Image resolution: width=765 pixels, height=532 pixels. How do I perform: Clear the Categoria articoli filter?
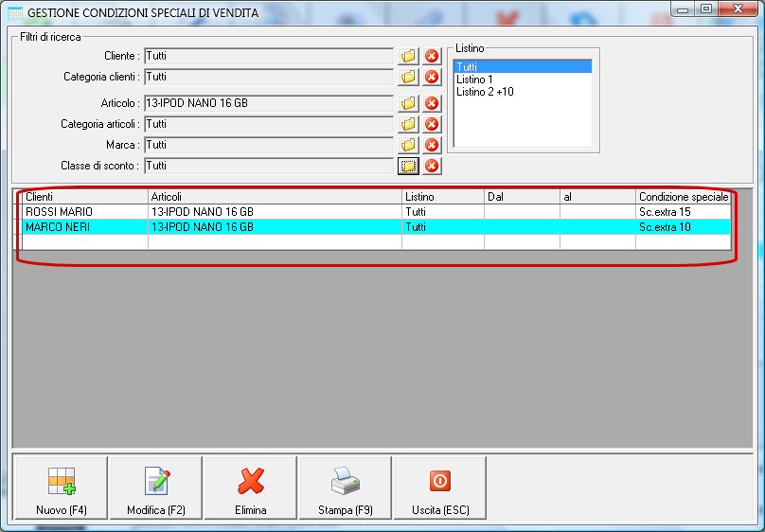pos(432,124)
